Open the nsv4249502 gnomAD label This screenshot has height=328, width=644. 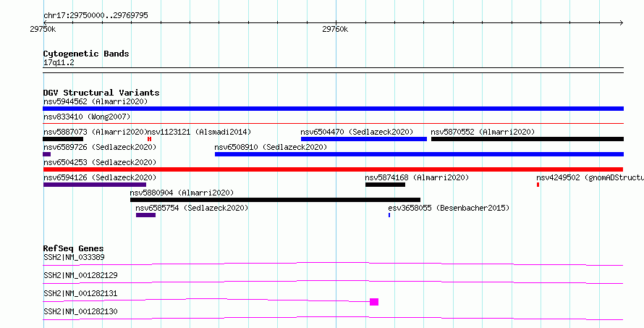coord(590,177)
